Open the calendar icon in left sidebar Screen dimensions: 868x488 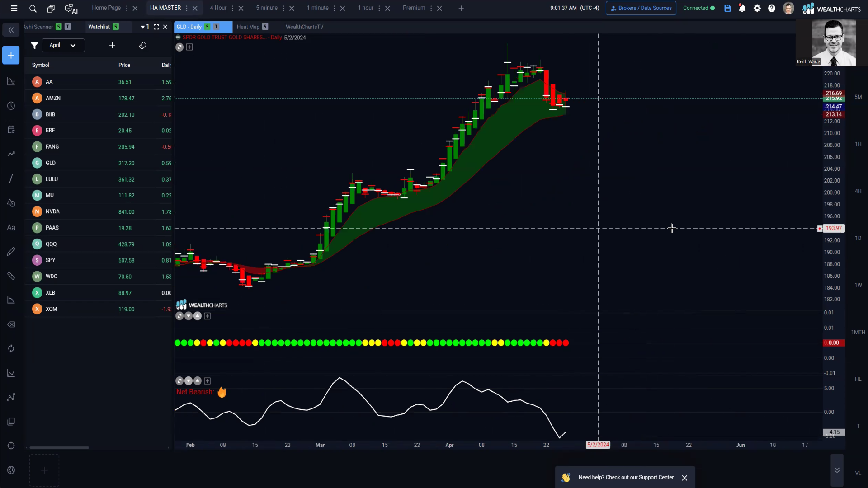click(11, 130)
